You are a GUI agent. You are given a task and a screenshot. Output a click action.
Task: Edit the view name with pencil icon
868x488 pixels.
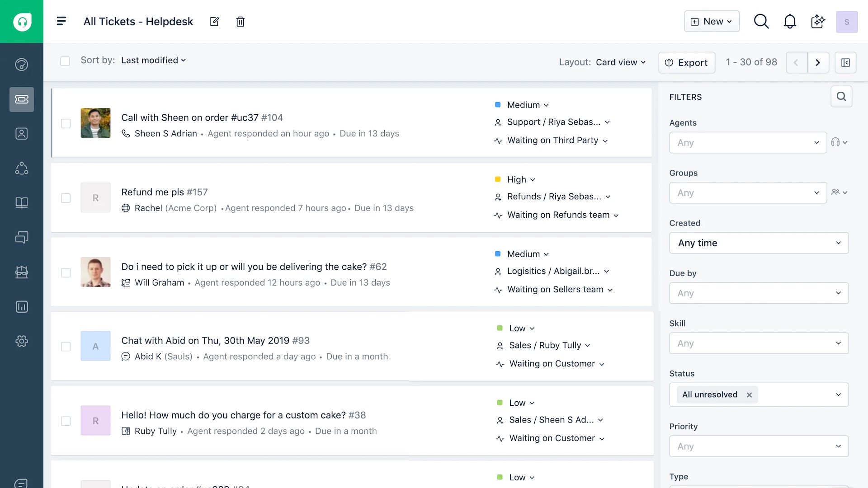(214, 22)
